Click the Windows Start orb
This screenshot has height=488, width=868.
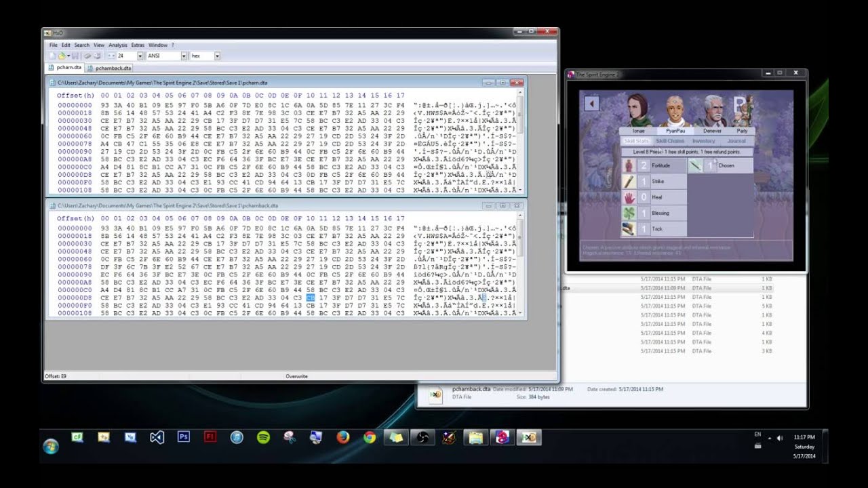tap(51, 446)
